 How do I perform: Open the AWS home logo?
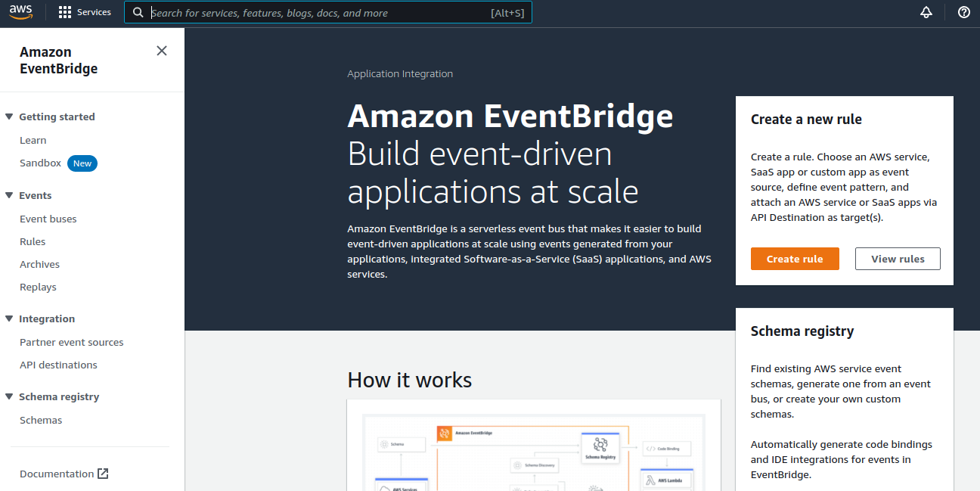click(x=20, y=12)
